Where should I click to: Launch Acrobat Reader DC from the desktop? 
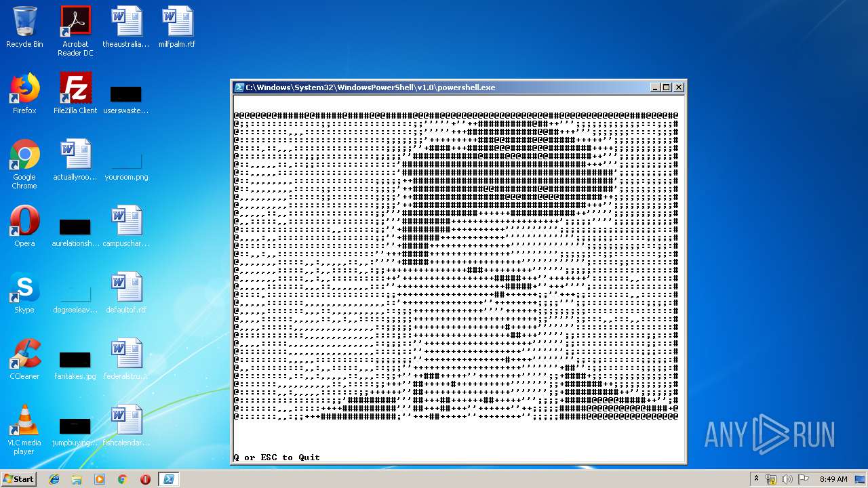[x=75, y=31]
